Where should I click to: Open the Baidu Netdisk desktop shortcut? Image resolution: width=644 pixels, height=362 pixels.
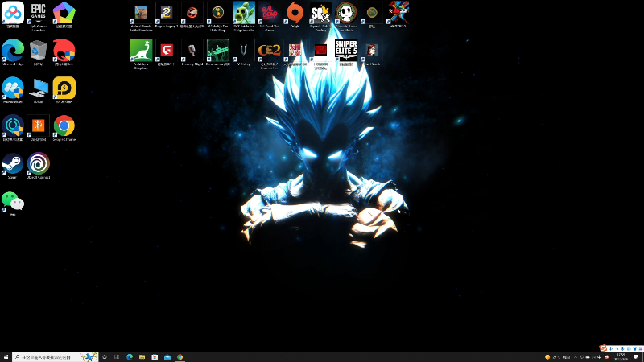click(x=13, y=15)
